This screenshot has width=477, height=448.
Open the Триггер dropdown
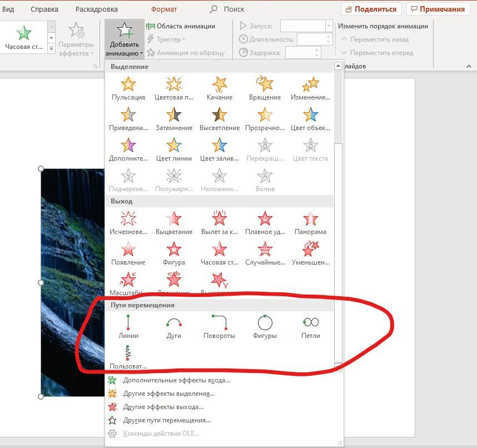166,39
